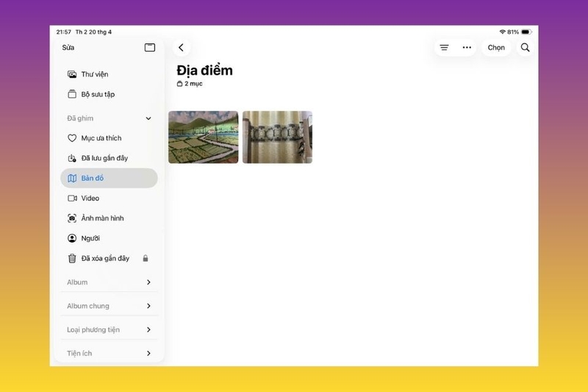Image resolution: width=588 pixels, height=392 pixels.
Task: Select Ảnh màn hình item
Action: click(x=109, y=218)
